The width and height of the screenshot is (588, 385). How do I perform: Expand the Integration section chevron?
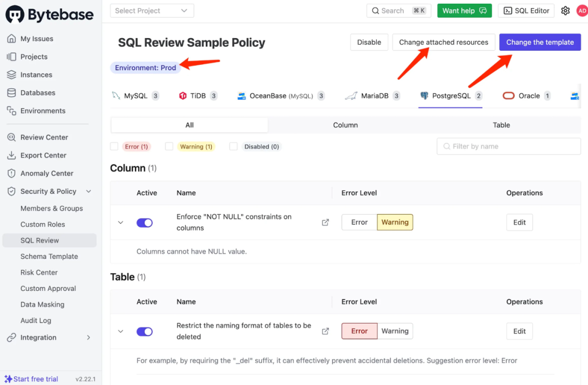click(x=89, y=337)
